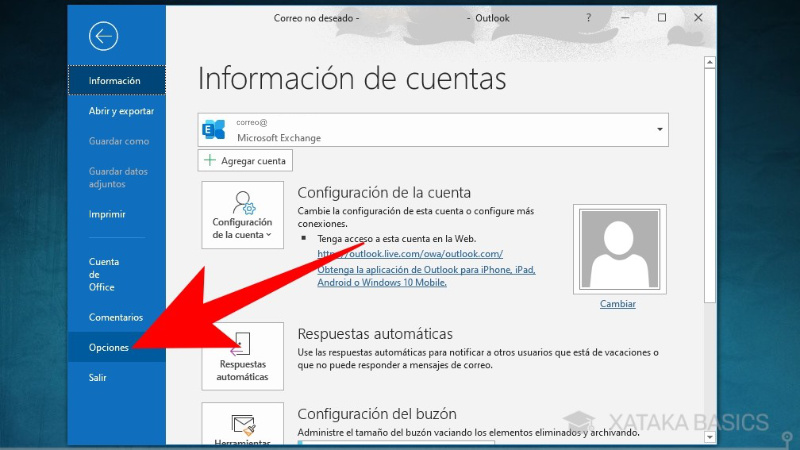Image resolution: width=800 pixels, height=450 pixels.
Task: Select Guardar datos adjuntos
Action: click(x=117, y=178)
